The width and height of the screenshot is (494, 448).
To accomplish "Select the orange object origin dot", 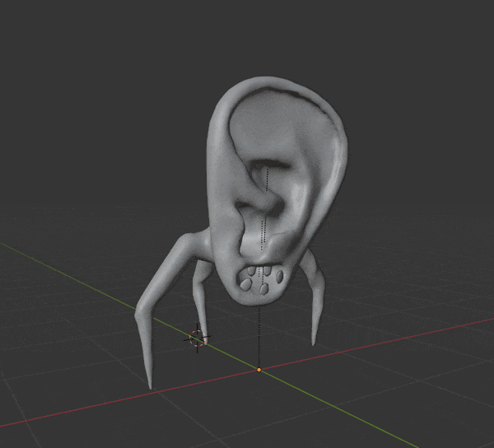I will tap(259, 370).
